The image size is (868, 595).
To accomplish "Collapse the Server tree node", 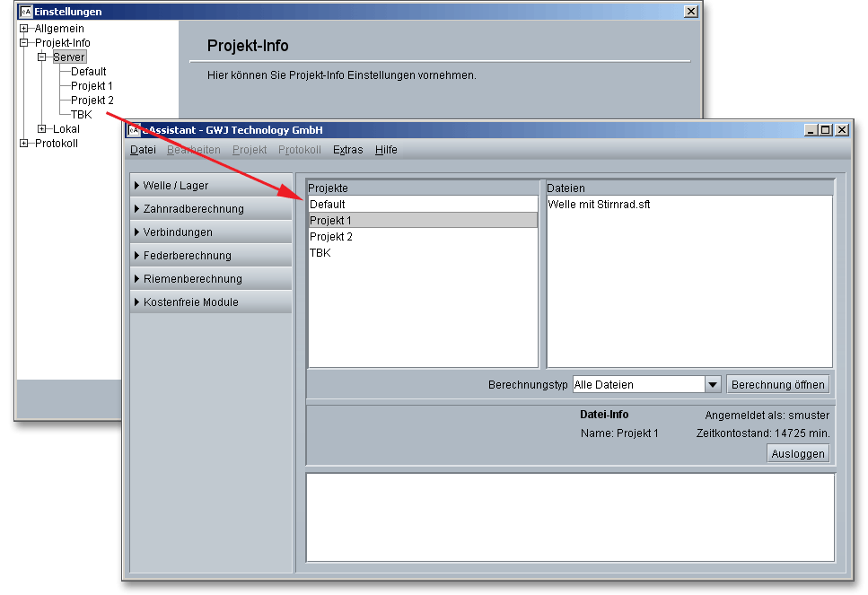I will pyautogui.click(x=42, y=57).
